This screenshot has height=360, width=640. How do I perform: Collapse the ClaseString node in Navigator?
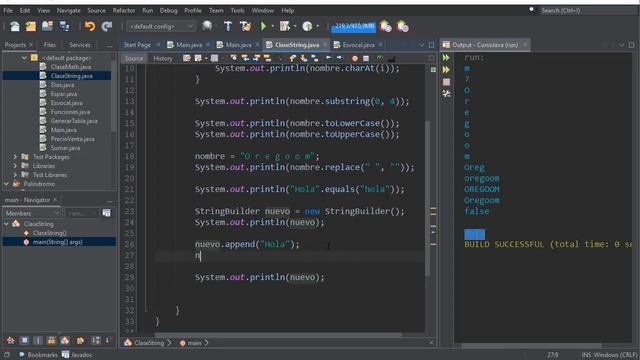coord(6,224)
